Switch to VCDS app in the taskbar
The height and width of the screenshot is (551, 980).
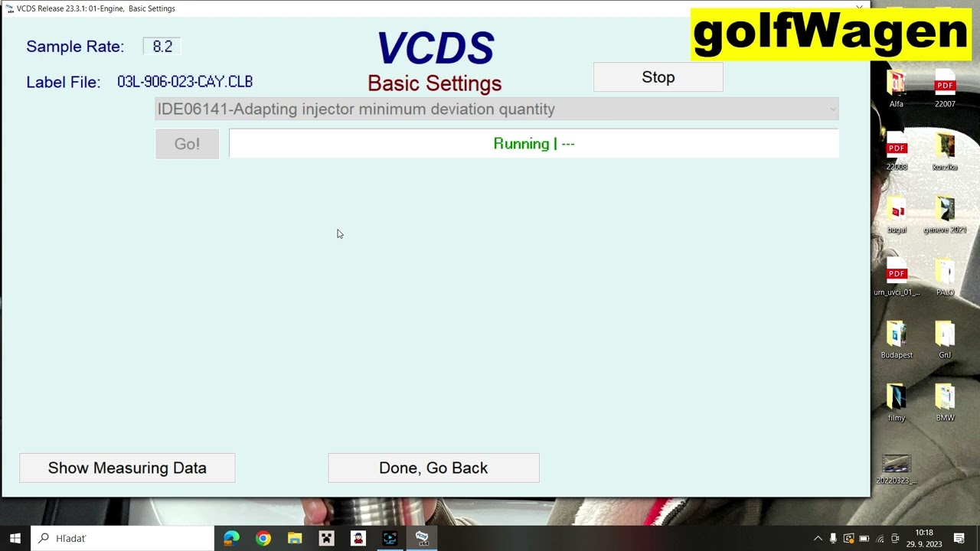(x=422, y=538)
